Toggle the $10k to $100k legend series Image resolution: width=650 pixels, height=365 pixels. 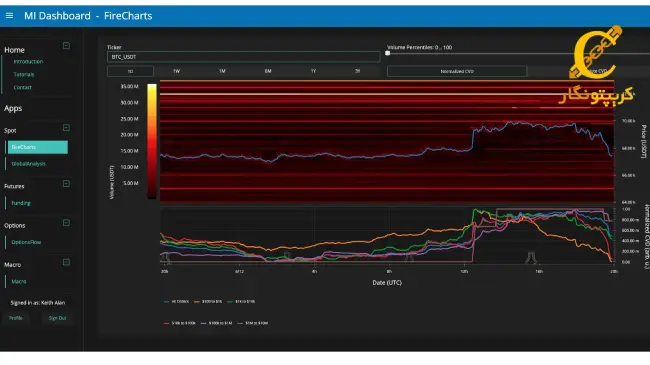coord(180,323)
